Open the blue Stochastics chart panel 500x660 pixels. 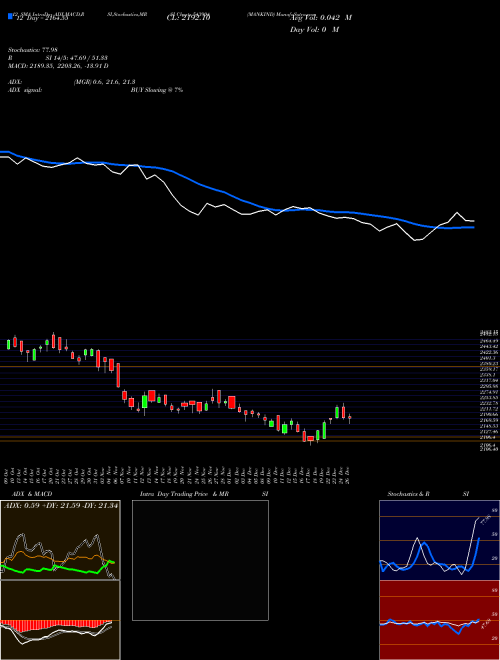tap(439, 540)
